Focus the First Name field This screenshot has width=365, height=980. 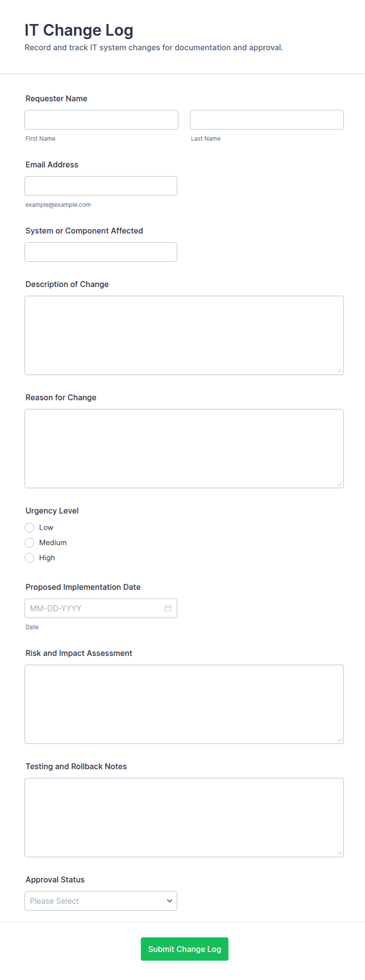point(101,120)
